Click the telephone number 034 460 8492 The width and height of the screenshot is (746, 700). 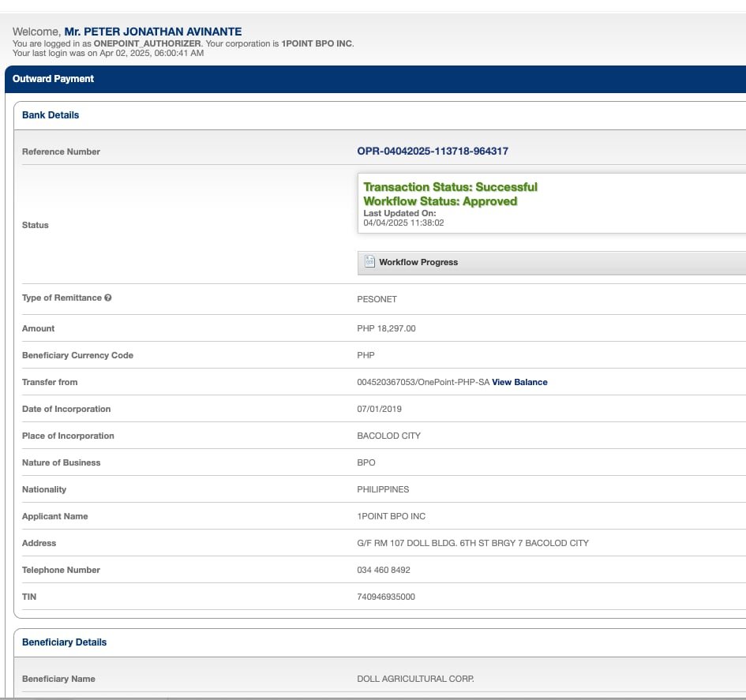pos(384,570)
